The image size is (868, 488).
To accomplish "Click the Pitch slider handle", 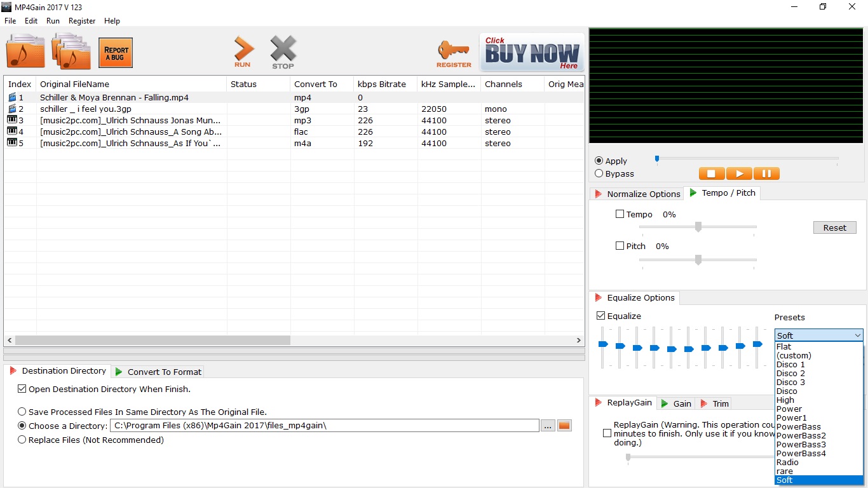I will click(698, 259).
